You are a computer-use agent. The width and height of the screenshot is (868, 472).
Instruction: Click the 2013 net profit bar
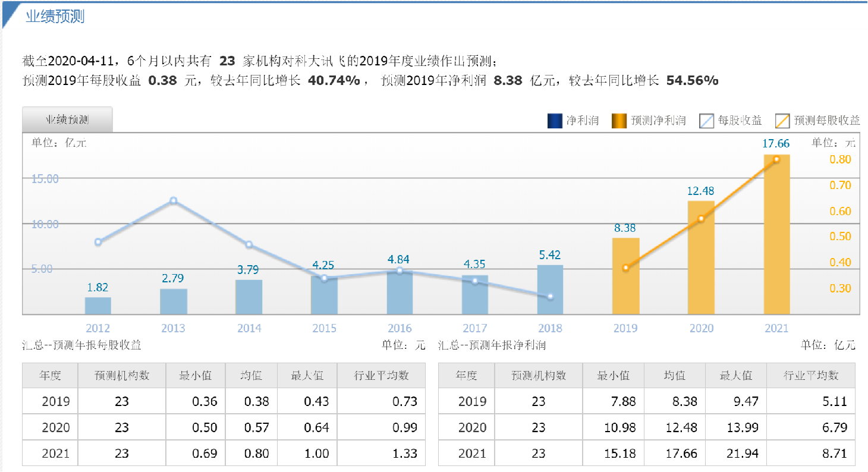tap(174, 301)
